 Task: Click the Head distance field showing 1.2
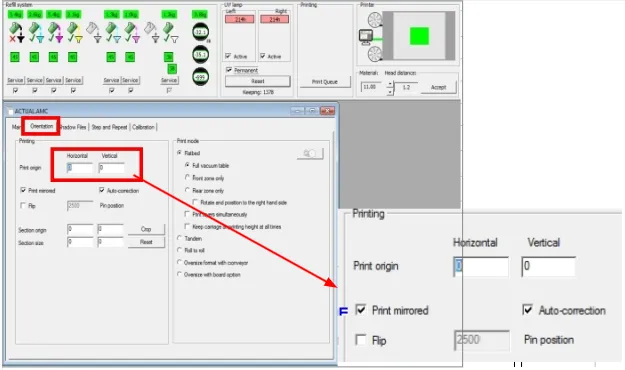(406, 87)
